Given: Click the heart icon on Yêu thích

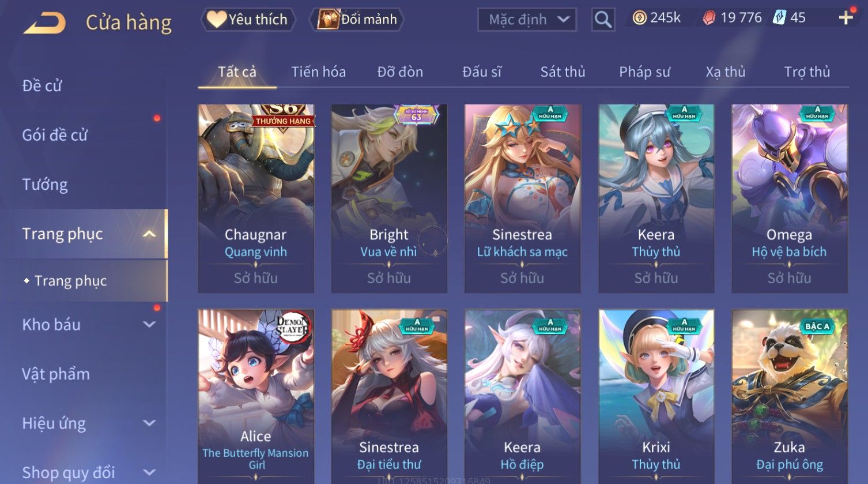Looking at the screenshot, I should (216, 19).
